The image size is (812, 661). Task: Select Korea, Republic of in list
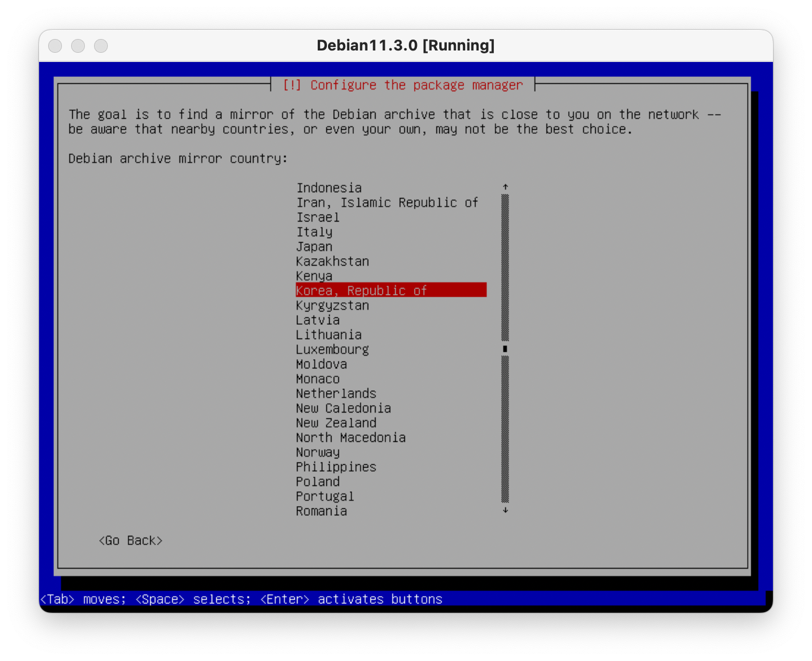point(361,290)
